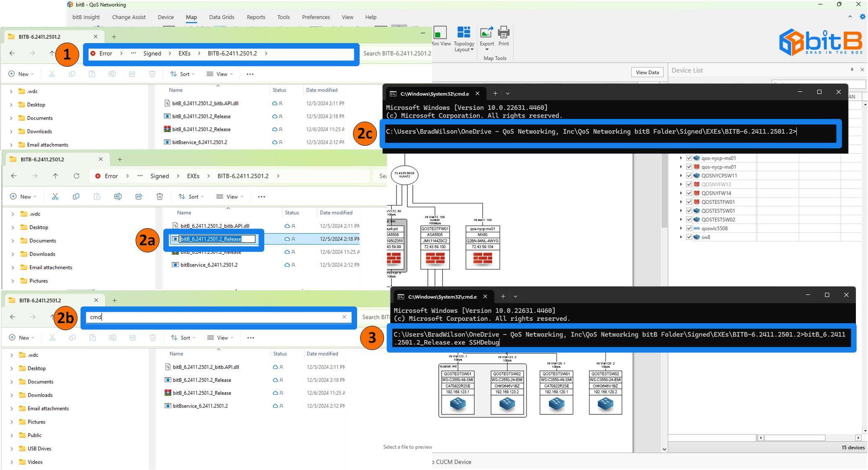Click the Print icon in Map Tools

504,32
